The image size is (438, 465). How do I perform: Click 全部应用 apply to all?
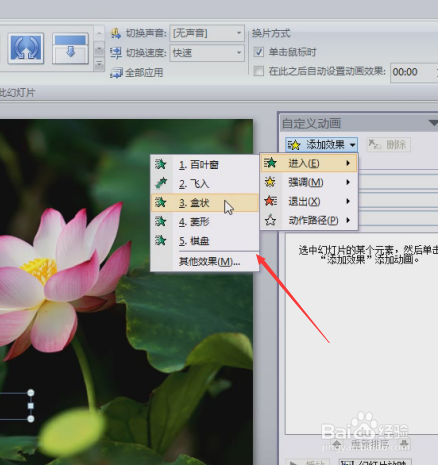[137, 72]
